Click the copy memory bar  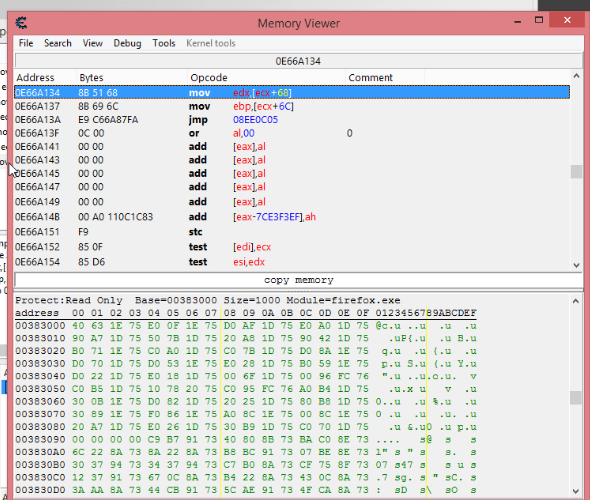tap(298, 280)
